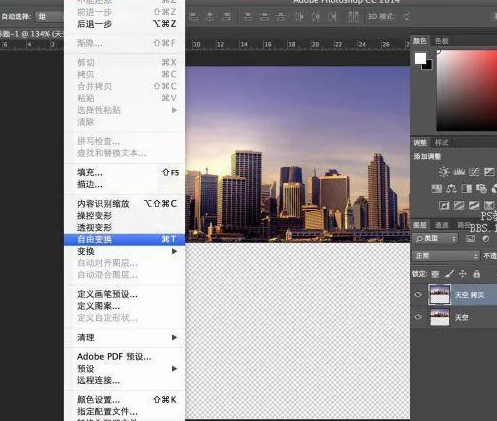497x421 pixels.
Task: Toggle lock position (move icon)
Action: (463, 274)
